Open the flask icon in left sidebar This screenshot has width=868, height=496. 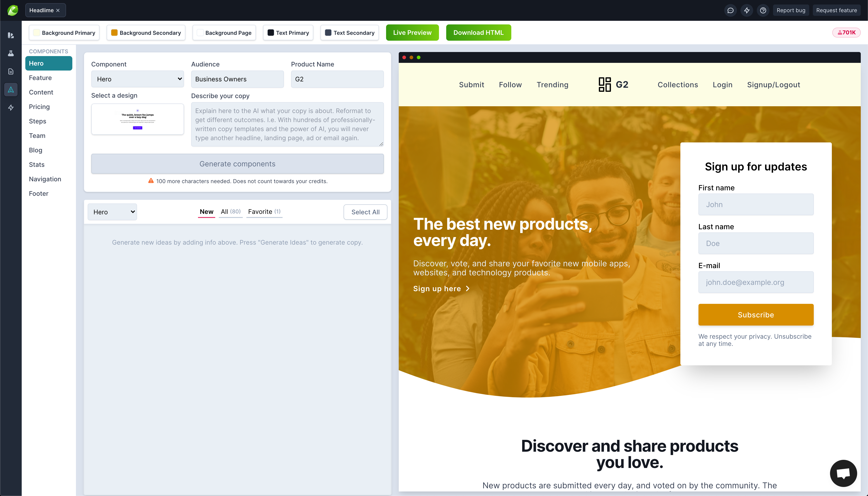pos(11,54)
